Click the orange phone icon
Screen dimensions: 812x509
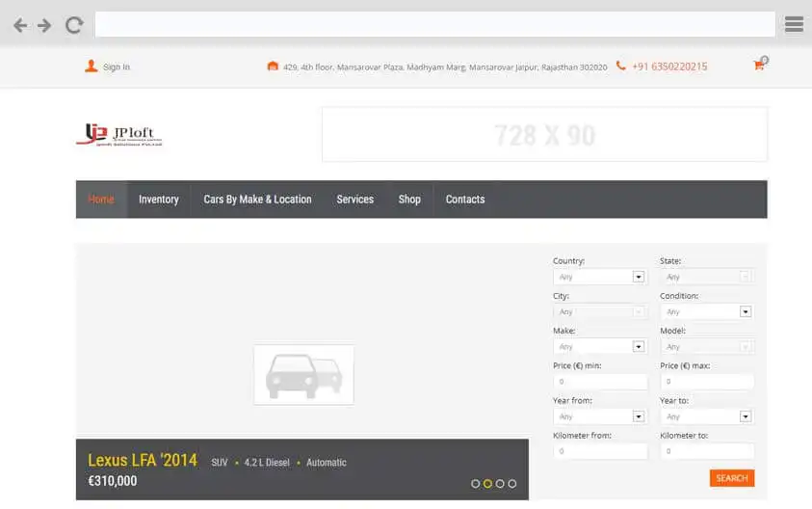[621, 67]
